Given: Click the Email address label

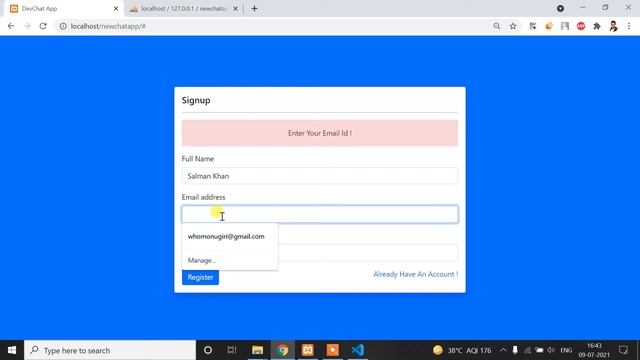Looking at the screenshot, I should tap(203, 197).
